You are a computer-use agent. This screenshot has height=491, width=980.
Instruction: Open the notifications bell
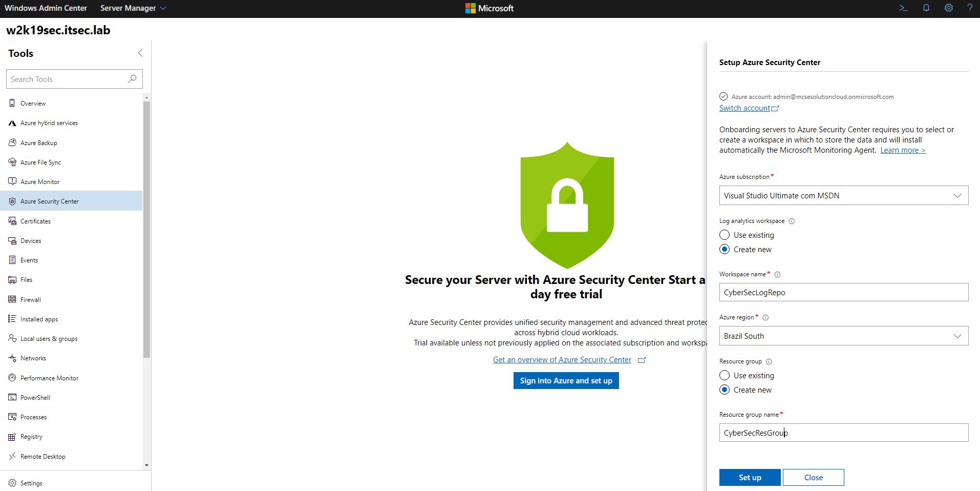tap(926, 8)
